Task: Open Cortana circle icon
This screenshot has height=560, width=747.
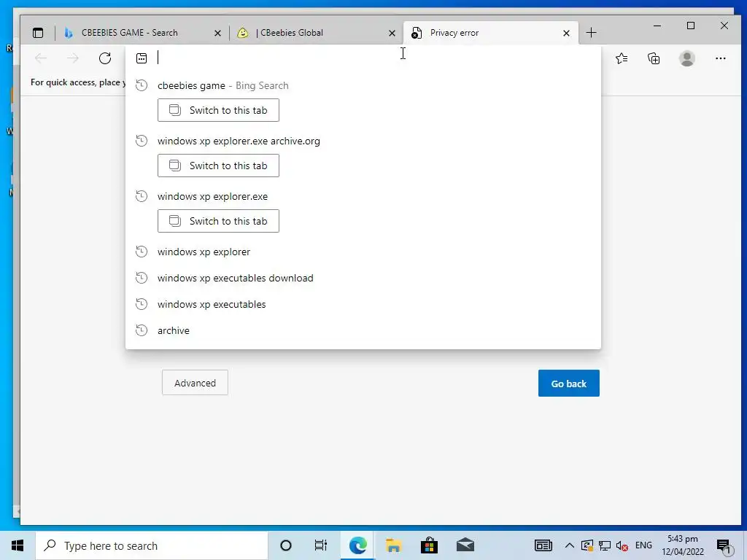Action: pyautogui.click(x=286, y=545)
